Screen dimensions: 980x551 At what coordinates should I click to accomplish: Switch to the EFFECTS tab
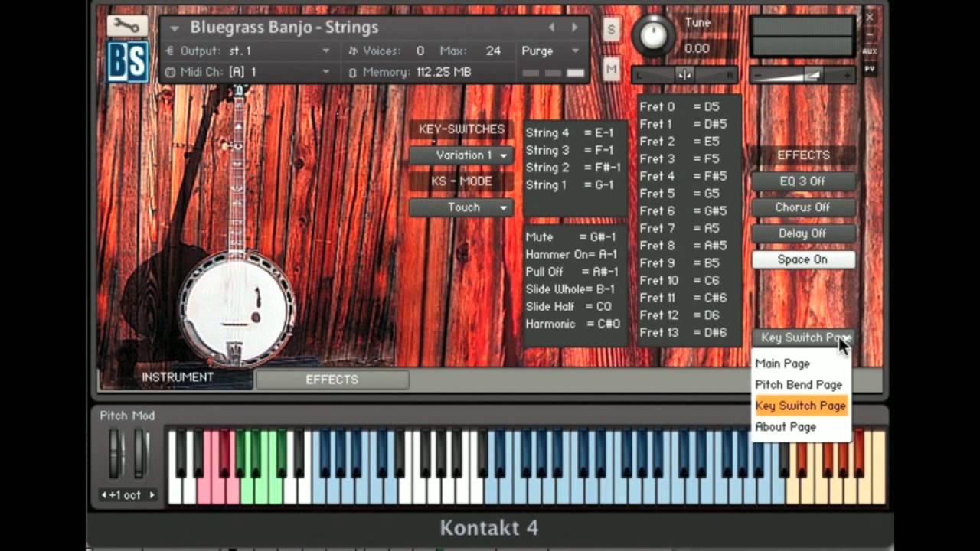332,380
